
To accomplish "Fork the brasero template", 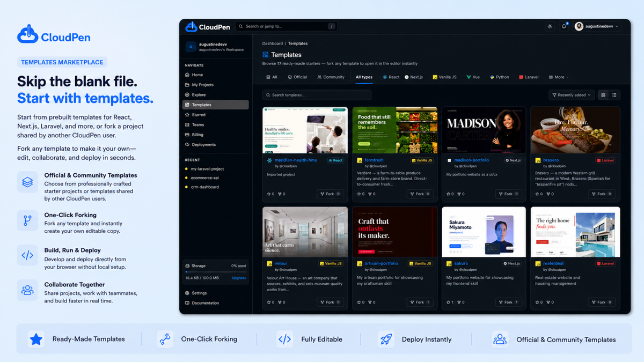I will click(x=602, y=194).
